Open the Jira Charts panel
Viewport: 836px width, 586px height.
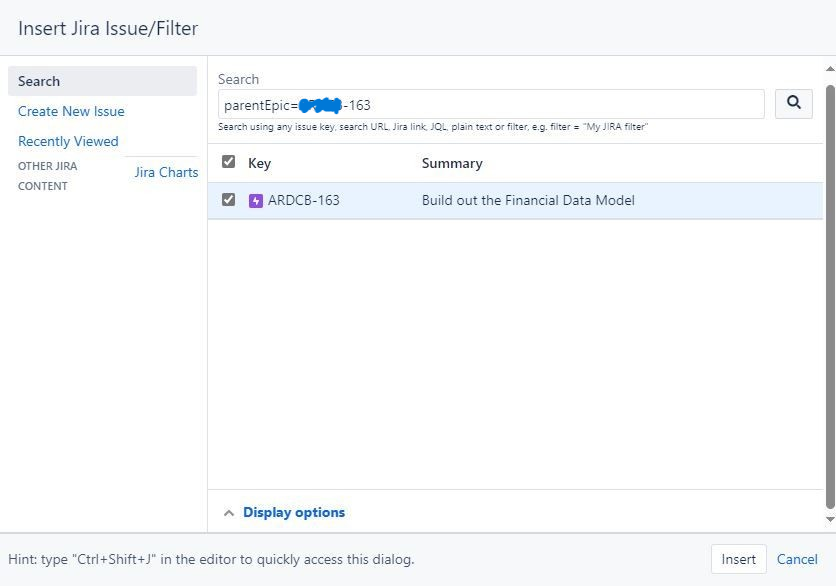tap(166, 172)
